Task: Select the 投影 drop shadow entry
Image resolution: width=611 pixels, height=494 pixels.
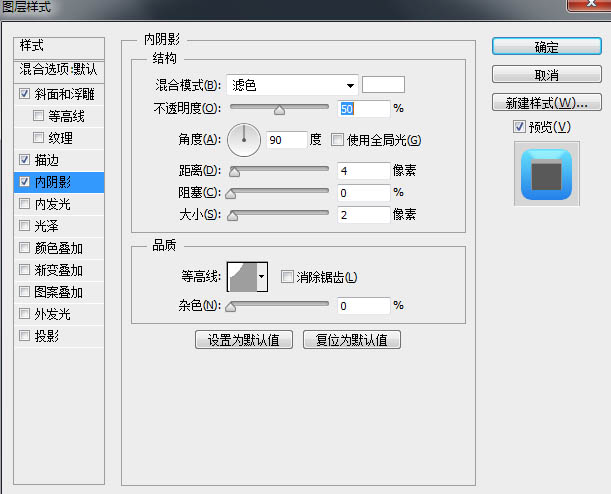Action: pyautogui.click(x=59, y=336)
